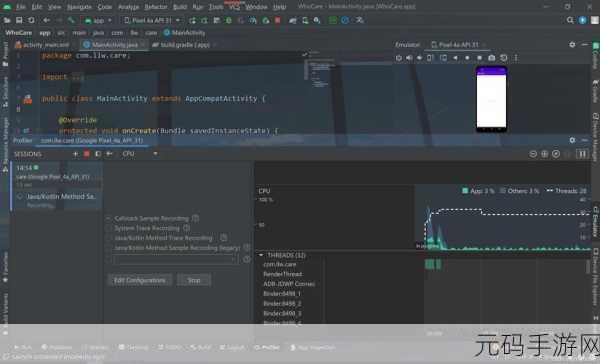Switch to the MainActivity.java editor tab
The height and width of the screenshot is (364, 600).
(114, 45)
